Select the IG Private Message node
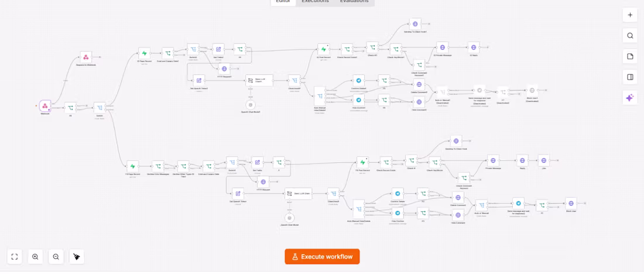 coord(443,47)
